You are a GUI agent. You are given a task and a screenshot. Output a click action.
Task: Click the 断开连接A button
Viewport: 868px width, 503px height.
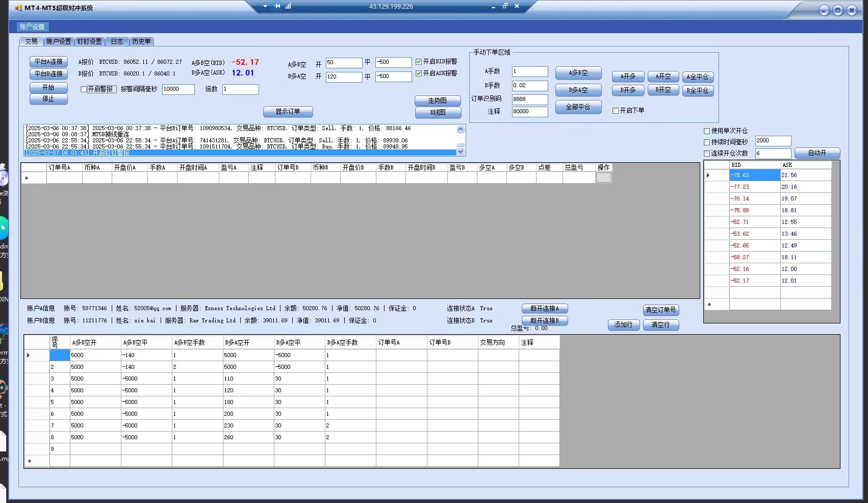544,309
